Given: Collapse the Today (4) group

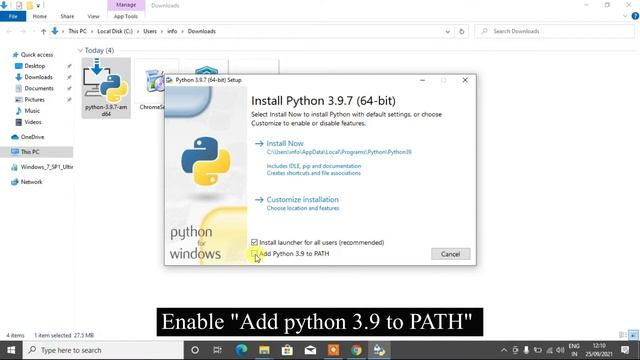Looking at the screenshot, I should [80, 50].
